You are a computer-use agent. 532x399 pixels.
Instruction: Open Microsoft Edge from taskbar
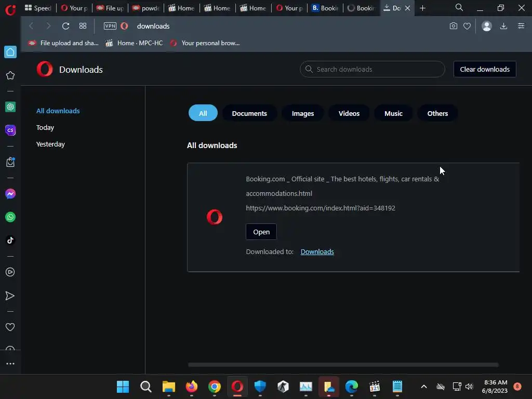(352, 387)
